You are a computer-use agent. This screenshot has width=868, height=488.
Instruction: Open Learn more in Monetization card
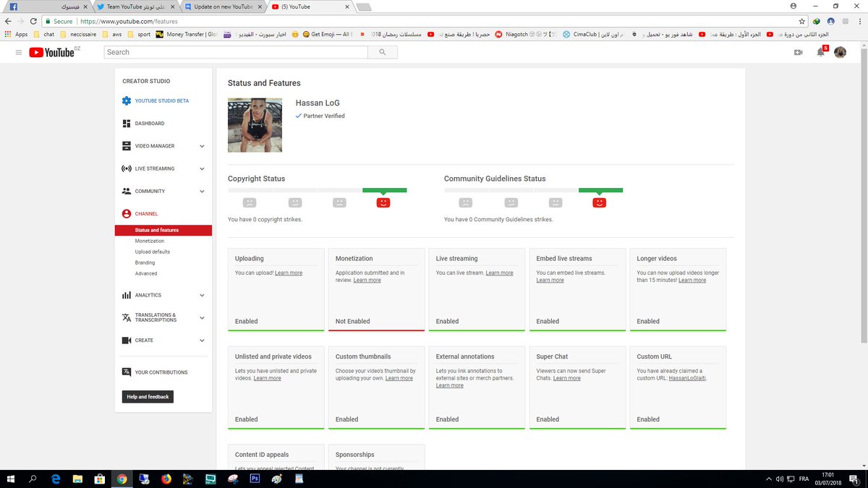tap(367, 280)
